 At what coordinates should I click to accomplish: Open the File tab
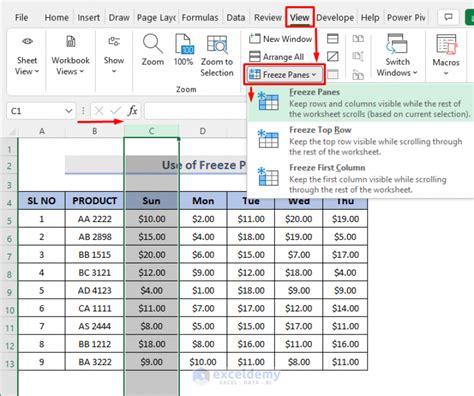pos(22,17)
